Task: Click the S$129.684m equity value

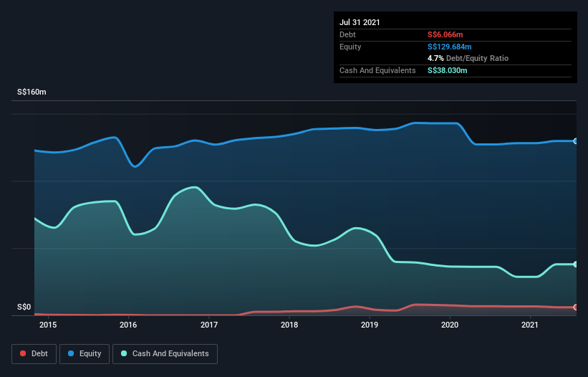Action: 449,47
